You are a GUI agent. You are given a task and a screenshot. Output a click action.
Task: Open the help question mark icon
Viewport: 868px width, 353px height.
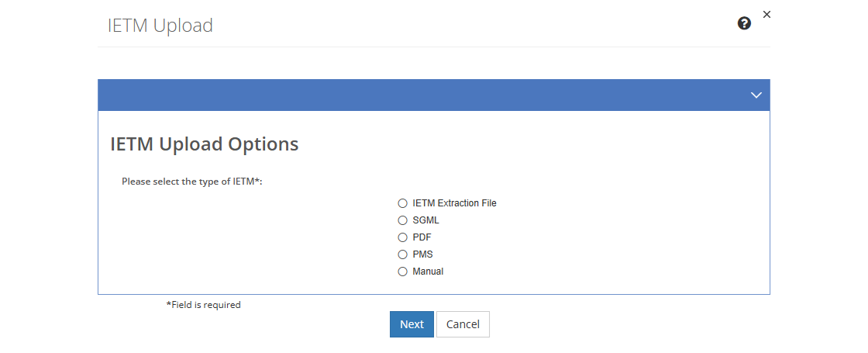click(744, 23)
